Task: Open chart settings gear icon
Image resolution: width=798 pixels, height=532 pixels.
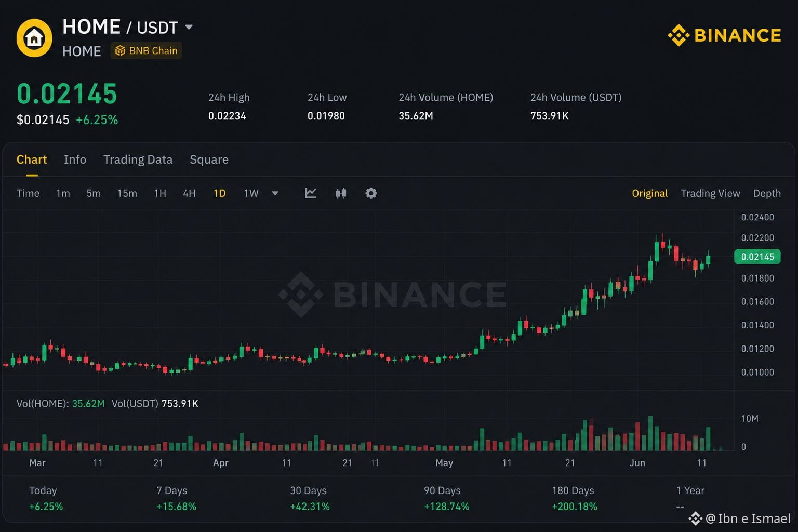Action: coord(371,193)
